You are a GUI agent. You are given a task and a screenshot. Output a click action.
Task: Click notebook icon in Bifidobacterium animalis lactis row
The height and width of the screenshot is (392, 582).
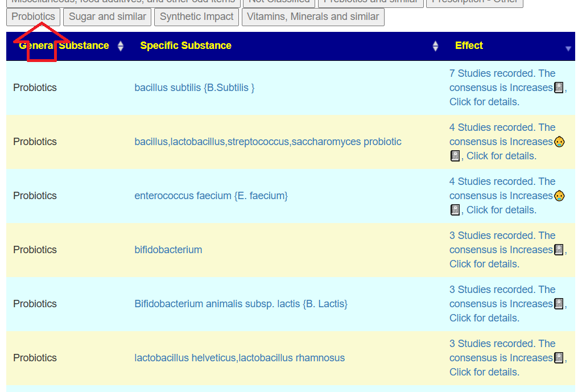tap(559, 304)
